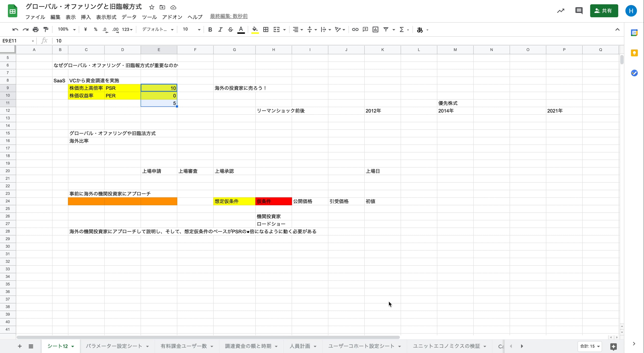This screenshot has height=353, width=644.
Task: Open the zoom level dropdown
Action: (x=66, y=29)
